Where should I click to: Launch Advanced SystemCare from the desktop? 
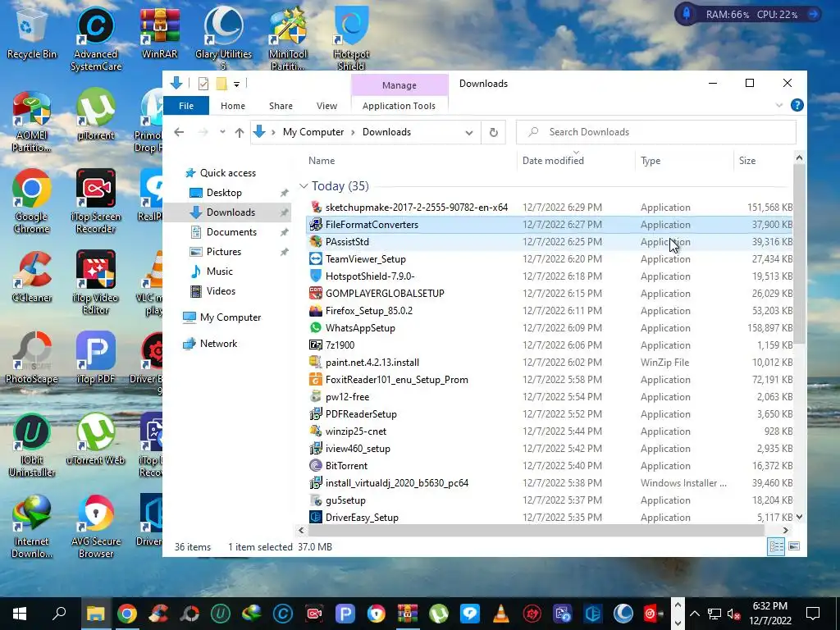[96, 39]
